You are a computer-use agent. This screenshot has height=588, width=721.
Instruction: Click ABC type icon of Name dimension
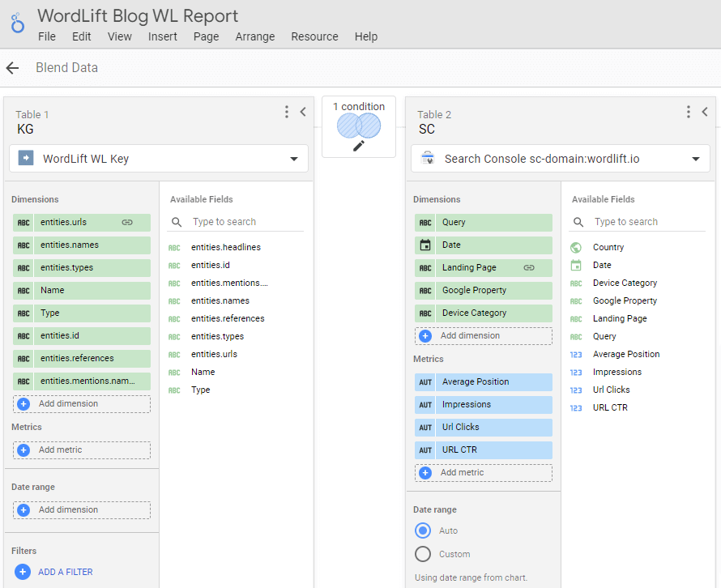(x=23, y=291)
